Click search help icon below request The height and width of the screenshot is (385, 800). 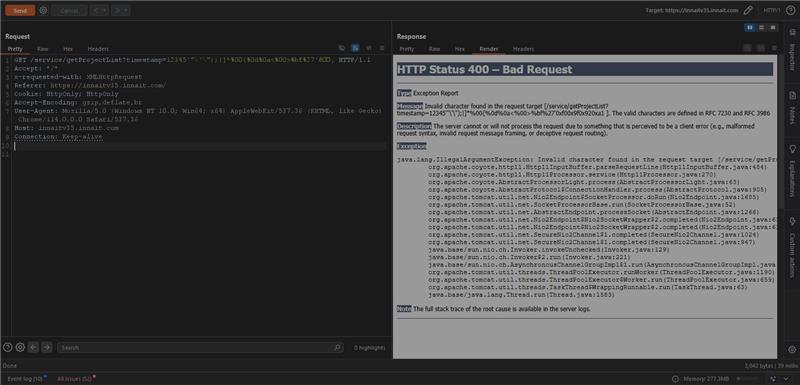[8, 347]
